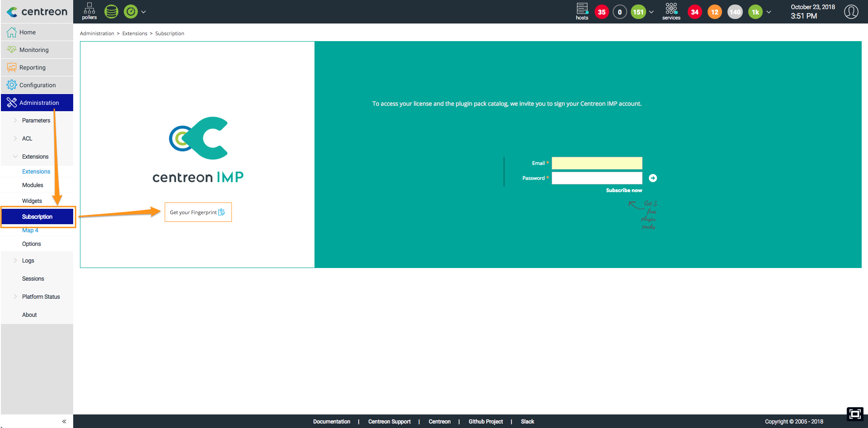Image resolution: width=868 pixels, height=428 pixels.
Task: Select the Administration menu
Action: coord(37,103)
